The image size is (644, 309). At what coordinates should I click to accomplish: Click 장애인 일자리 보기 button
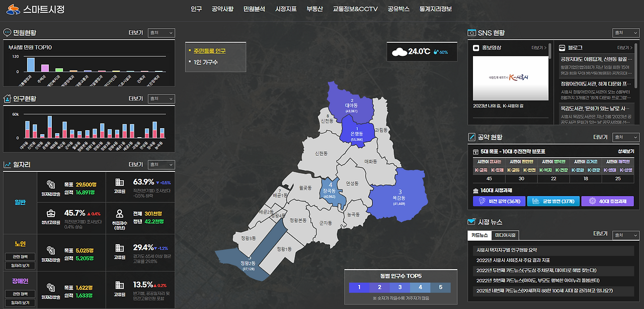(20, 303)
